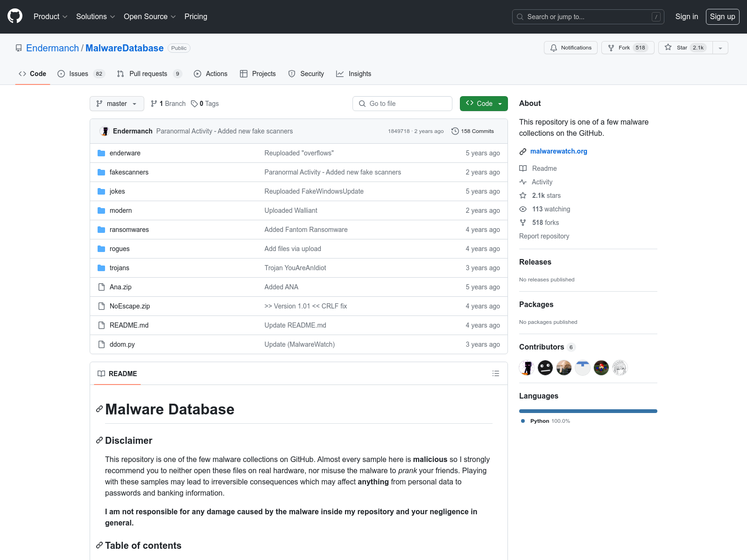Image resolution: width=747 pixels, height=560 pixels.
Task: Open the second contributor black smiley avatar
Action: point(545,368)
